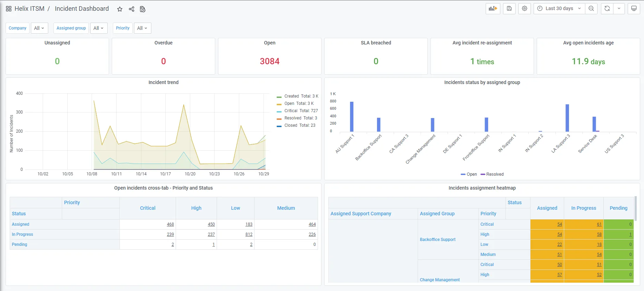Click the Open count 3084
Screen dimensions: 644x291
click(x=270, y=61)
